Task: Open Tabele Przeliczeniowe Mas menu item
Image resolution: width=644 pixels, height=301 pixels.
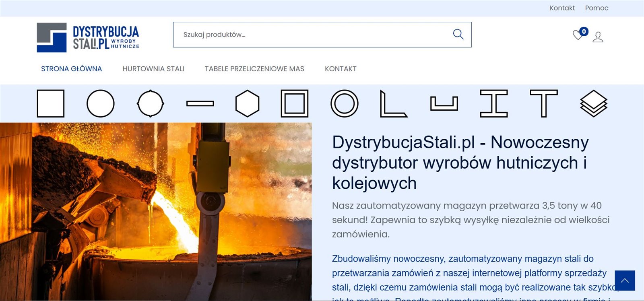Action: tap(254, 69)
